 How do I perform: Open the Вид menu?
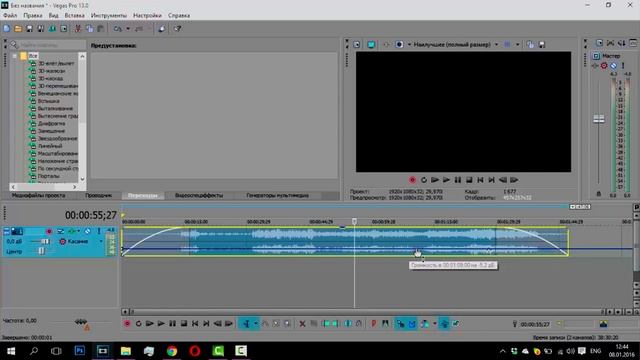click(53, 16)
